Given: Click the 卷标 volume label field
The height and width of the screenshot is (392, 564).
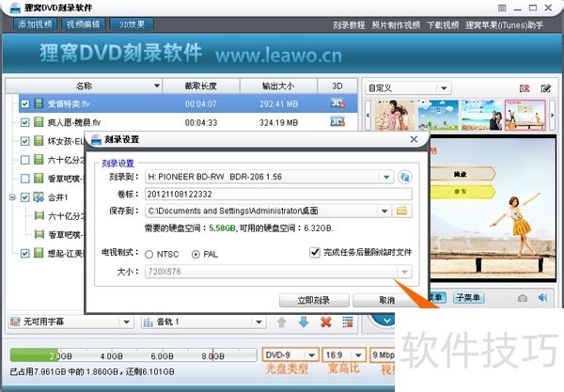Looking at the screenshot, I should tap(278, 195).
